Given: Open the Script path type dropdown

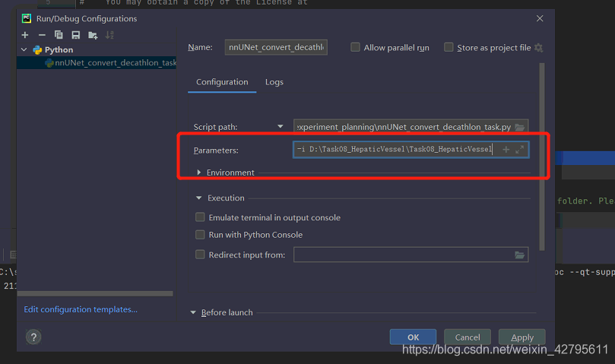Looking at the screenshot, I should coord(280,126).
